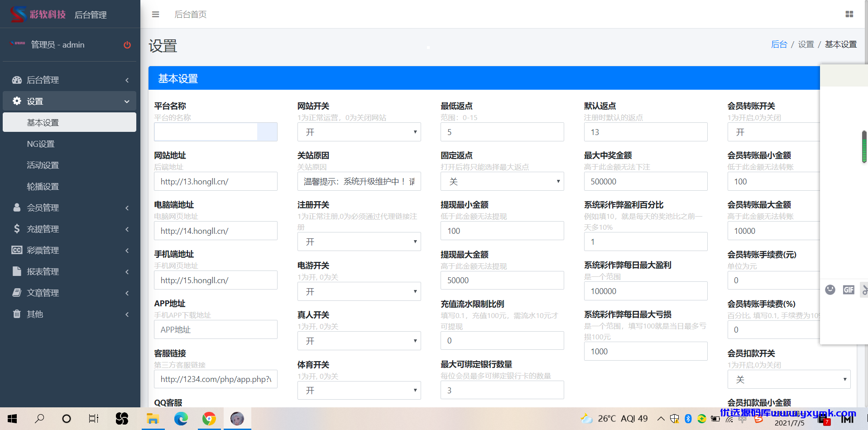
Task: Open the 注册开关 dropdown
Action: click(359, 242)
